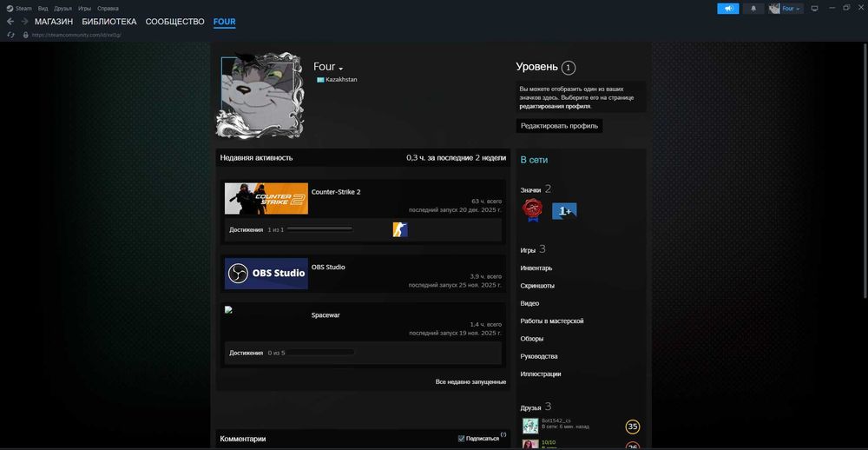Click the small avatar in the title bar

(774, 9)
